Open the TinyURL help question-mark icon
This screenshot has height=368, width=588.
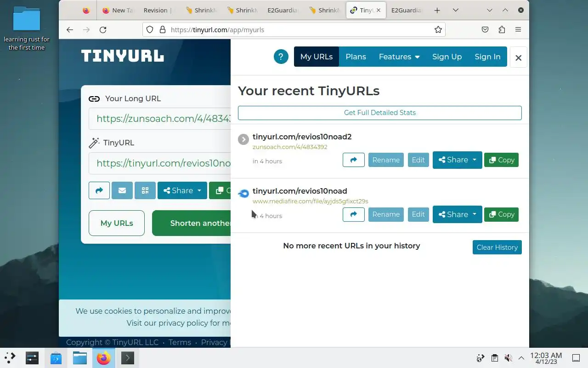coord(281,57)
